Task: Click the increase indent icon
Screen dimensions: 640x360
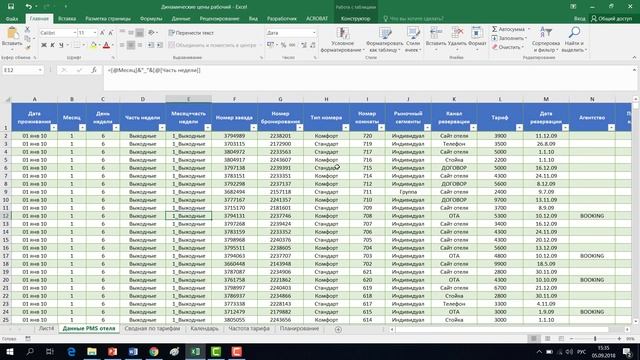Action: pyautogui.click(x=160, y=45)
